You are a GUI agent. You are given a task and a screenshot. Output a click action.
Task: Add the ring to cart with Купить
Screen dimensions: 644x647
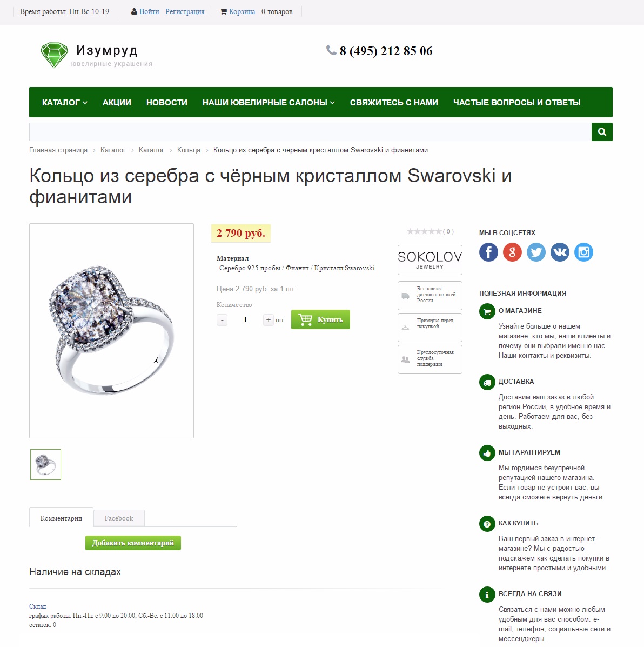point(320,319)
